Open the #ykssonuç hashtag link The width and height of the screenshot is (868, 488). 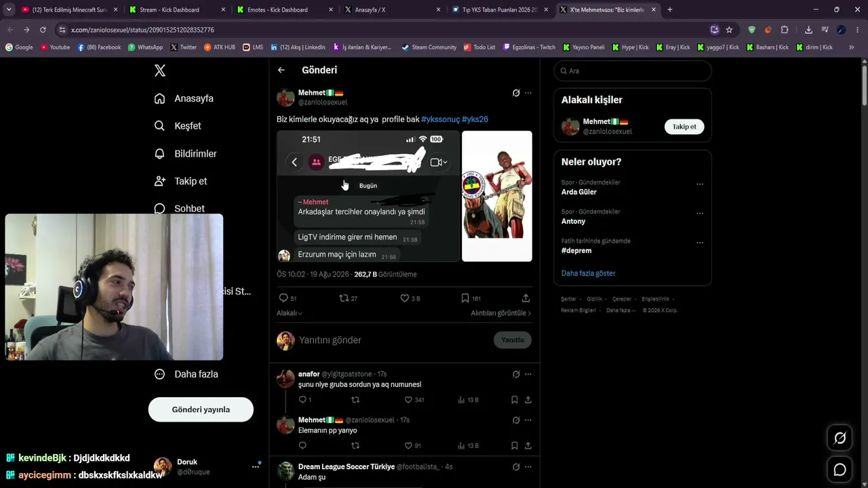(440, 119)
